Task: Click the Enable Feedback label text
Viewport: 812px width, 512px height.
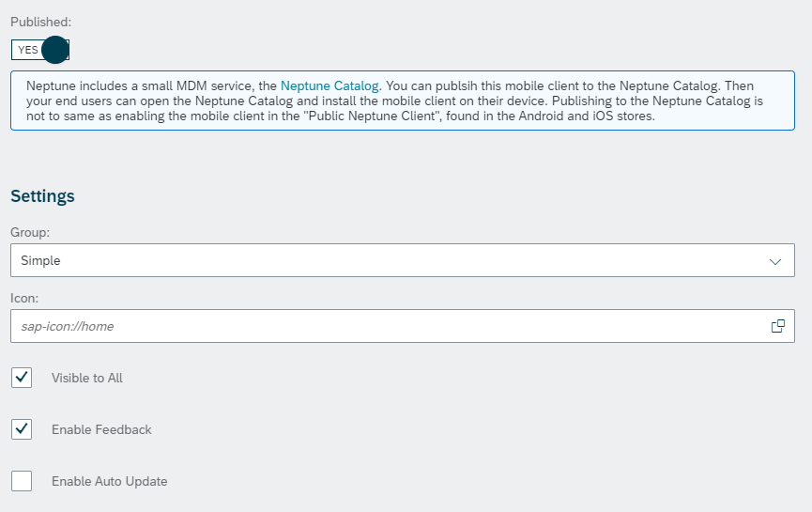Action: tap(101, 429)
